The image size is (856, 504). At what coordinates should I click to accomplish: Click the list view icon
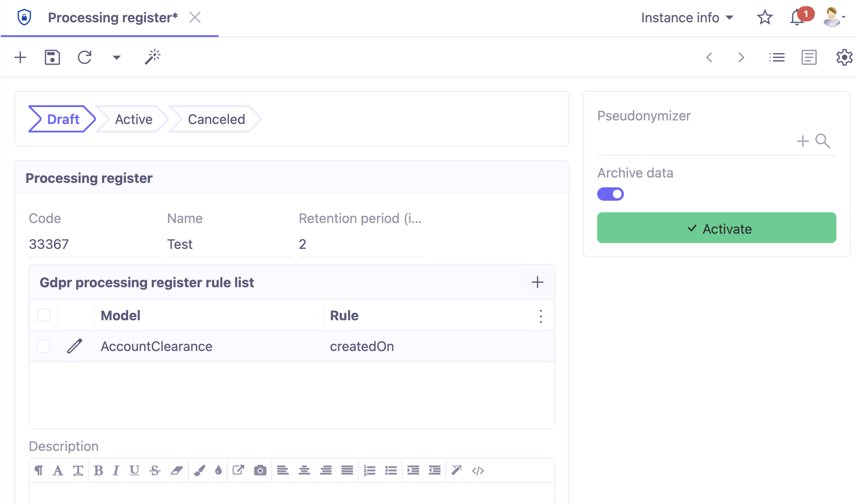tap(777, 57)
